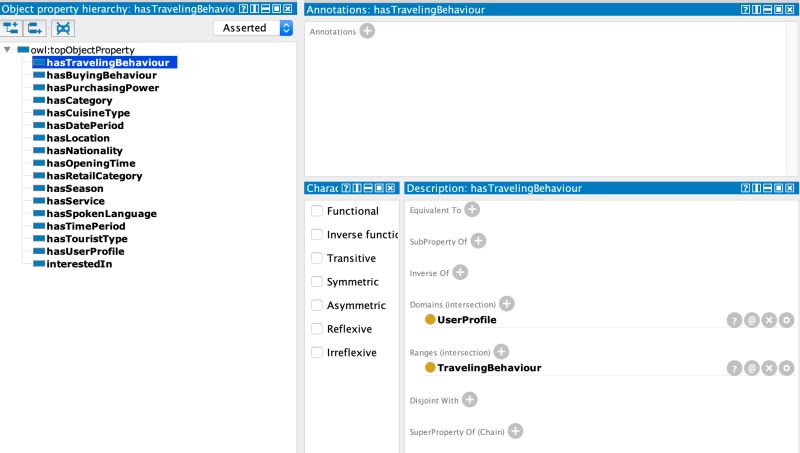The image size is (800, 453).
Task: Select hasUserProfile property
Action: click(x=85, y=251)
